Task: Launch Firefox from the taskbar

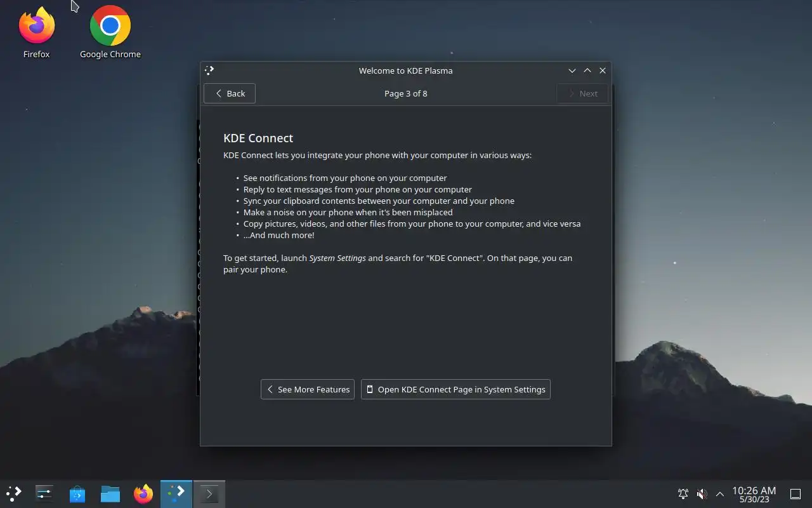Action: pos(143,493)
